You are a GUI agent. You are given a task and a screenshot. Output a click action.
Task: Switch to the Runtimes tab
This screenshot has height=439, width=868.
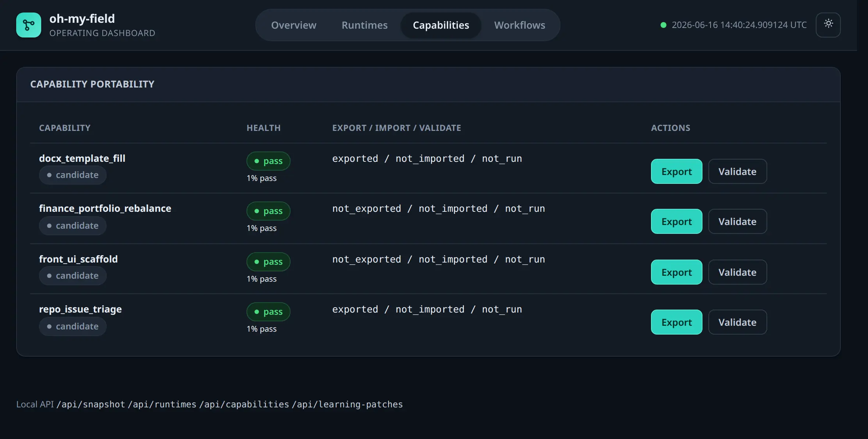click(x=364, y=25)
